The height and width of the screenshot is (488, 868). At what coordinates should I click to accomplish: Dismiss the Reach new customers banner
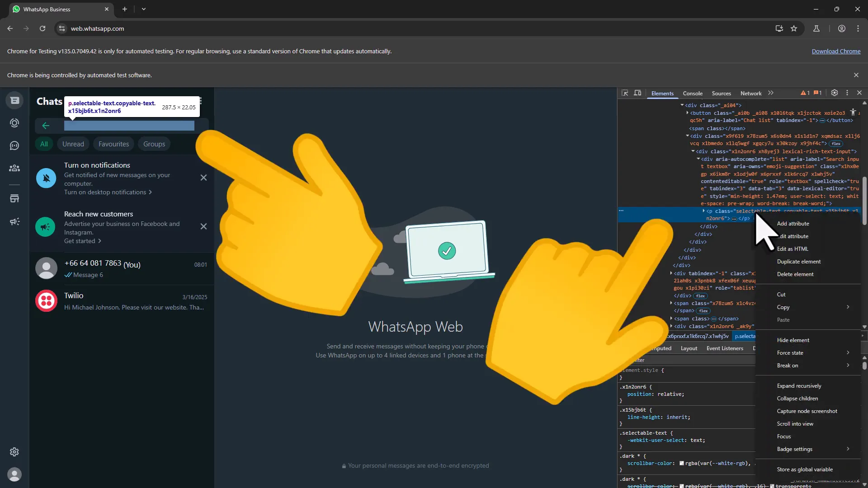tap(203, 226)
